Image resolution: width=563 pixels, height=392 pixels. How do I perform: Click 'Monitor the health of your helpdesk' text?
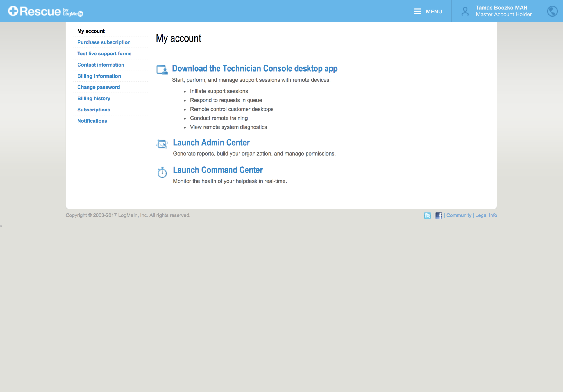click(230, 181)
